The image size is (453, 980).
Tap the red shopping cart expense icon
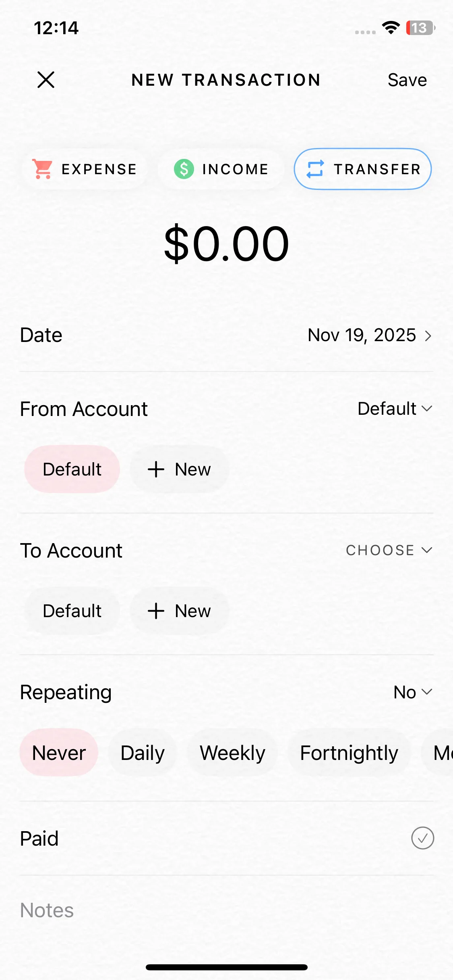(42, 169)
